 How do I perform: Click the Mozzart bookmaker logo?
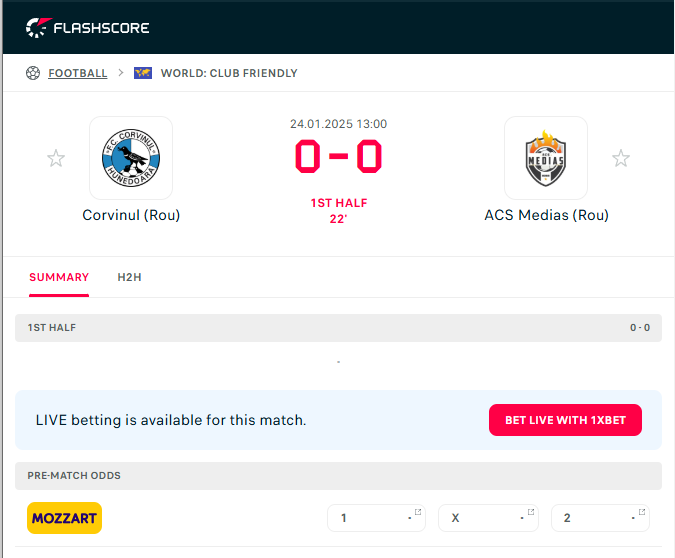[x=65, y=518]
